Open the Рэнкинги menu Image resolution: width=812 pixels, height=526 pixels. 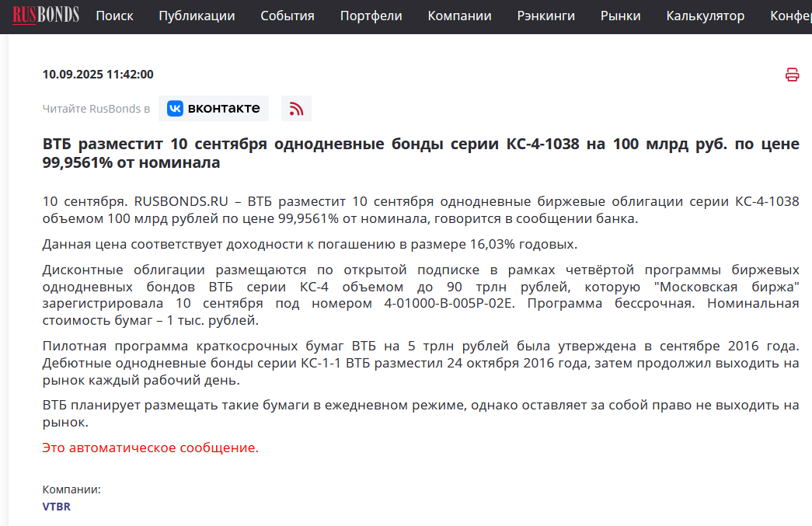545,16
